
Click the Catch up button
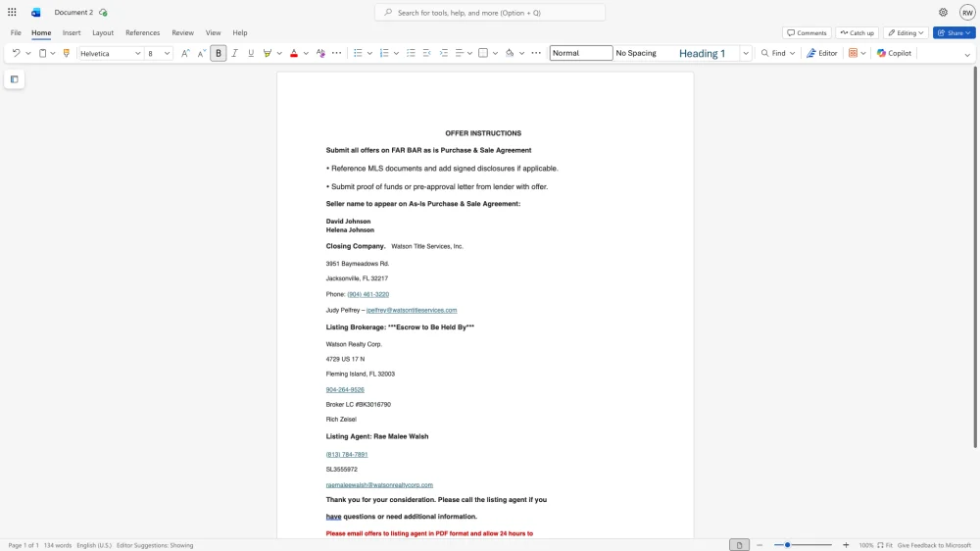click(857, 32)
